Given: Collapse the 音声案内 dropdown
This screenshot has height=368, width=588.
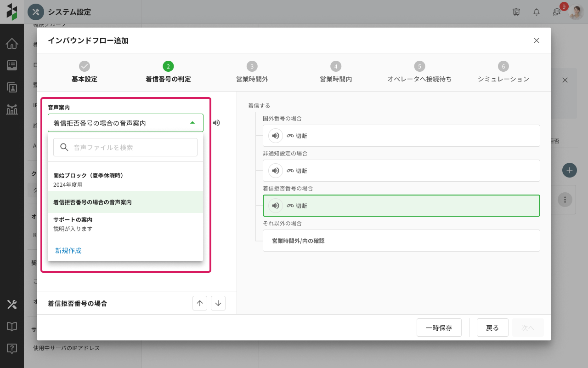Looking at the screenshot, I should (x=192, y=123).
